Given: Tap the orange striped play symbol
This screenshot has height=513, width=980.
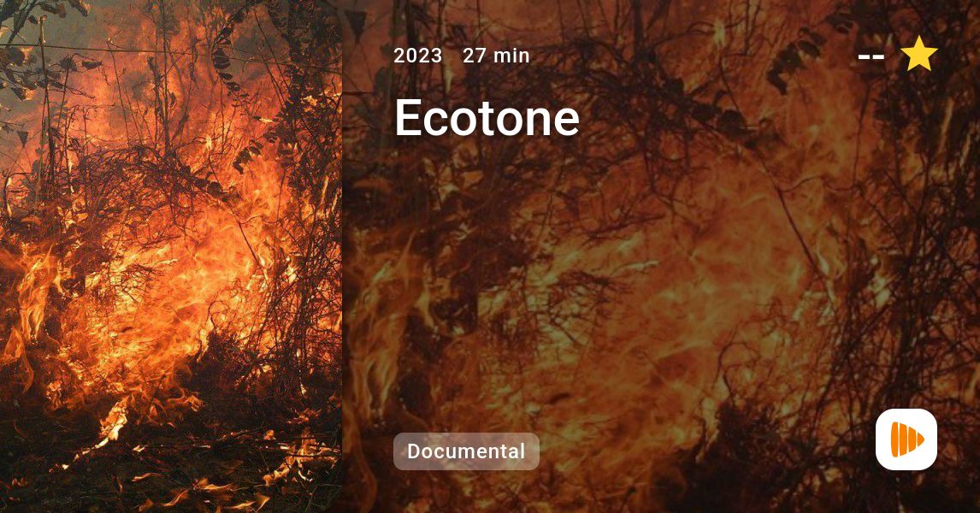Looking at the screenshot, I should pos(906,439).
